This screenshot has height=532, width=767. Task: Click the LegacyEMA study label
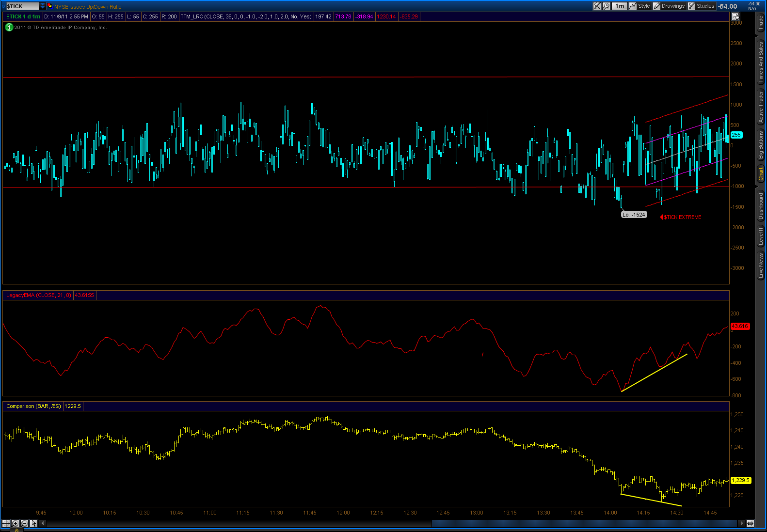(38, 295)
